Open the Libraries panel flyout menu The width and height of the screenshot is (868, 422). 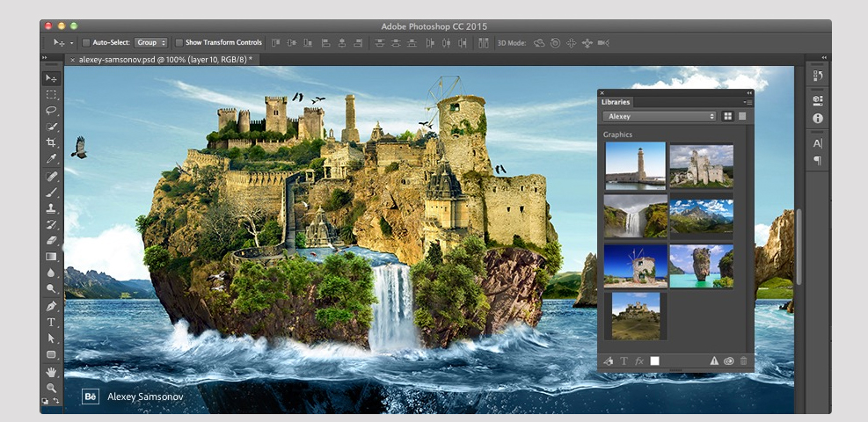[748, 102]
